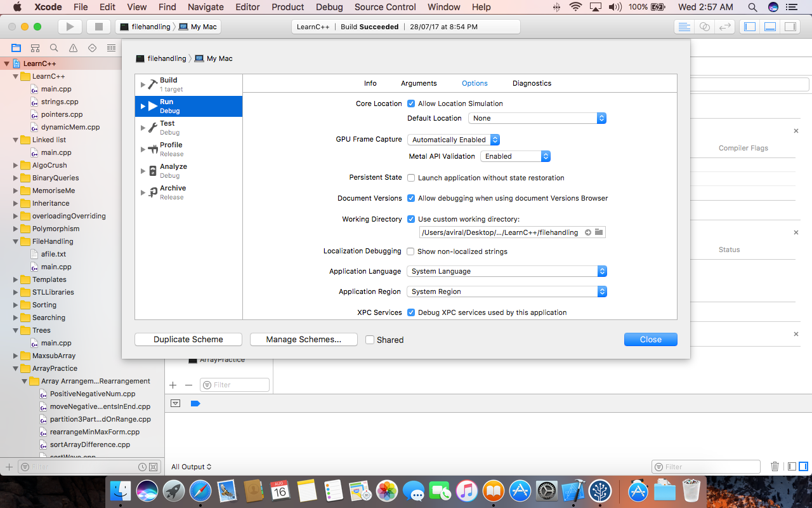Toggle the utilities panel from the toolbar
This screenshot has height=508, width=812.
coord(790,27)
